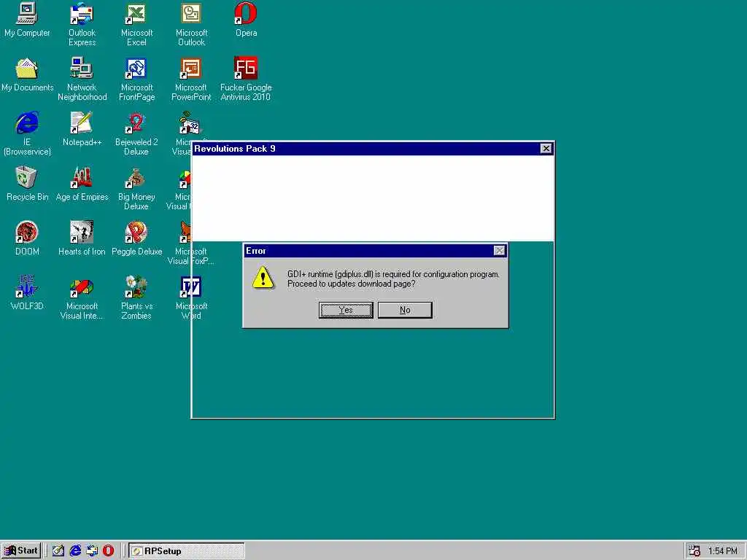Select the Microsoft Outlook desktop icon
The width and height of the screenshot is (747, 560).
coord(191,24)
